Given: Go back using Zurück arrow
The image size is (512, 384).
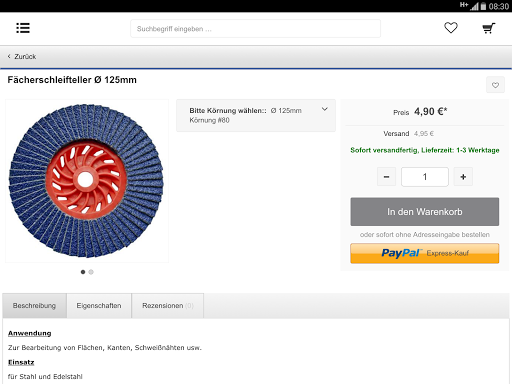Looking at the screenshot, I should pos(9,56).
